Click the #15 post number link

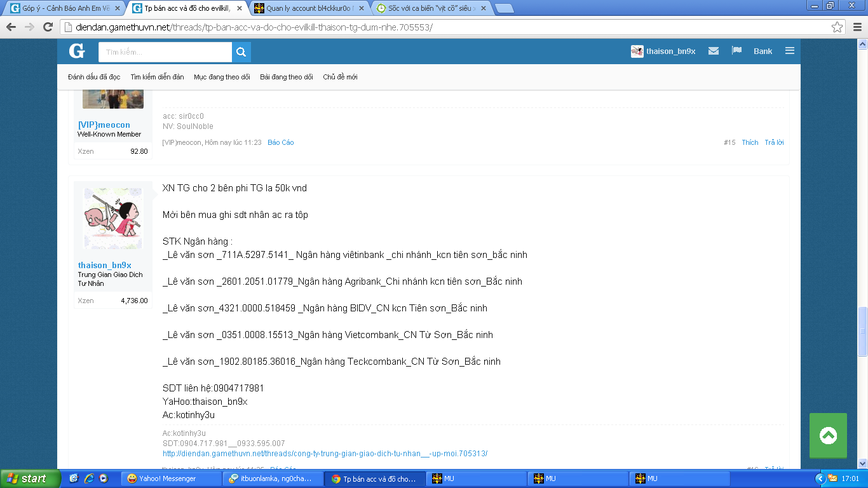(729, 143)
